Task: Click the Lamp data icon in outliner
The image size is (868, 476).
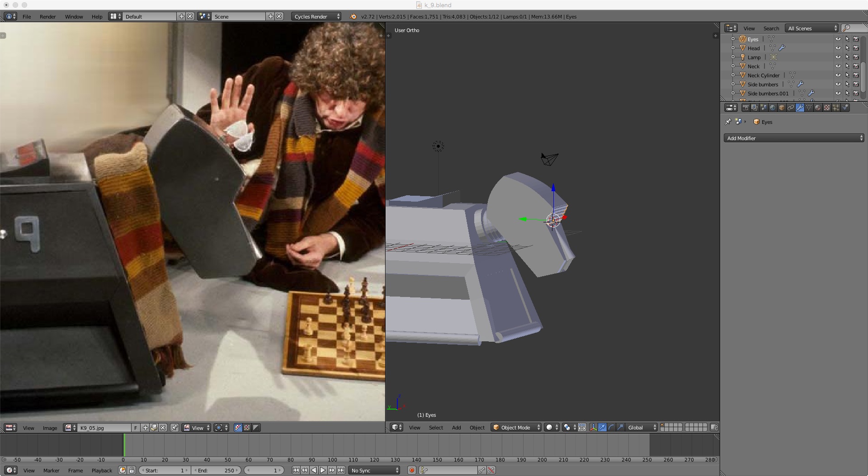Action: coord(774,57)
